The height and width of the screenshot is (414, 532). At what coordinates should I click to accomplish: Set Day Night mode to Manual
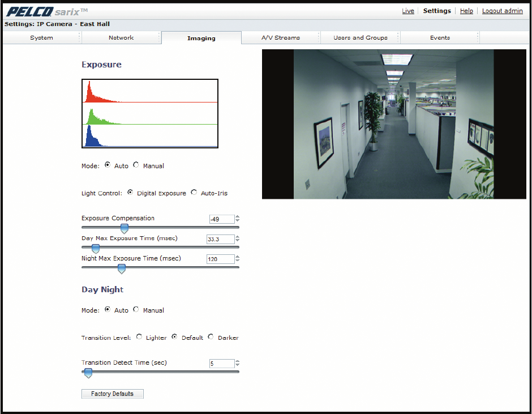pyautogui.click(x=136, y=310)
